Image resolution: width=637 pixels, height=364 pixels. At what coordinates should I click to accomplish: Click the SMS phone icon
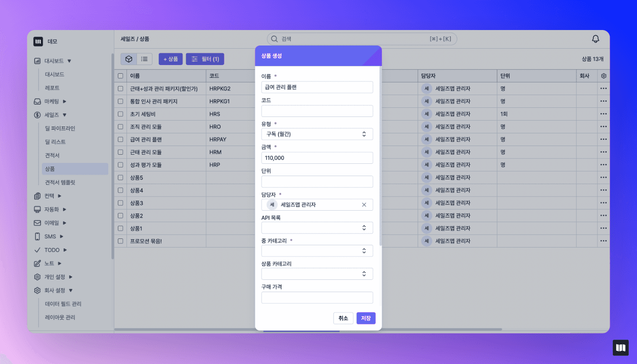click(x=37, y=237)
